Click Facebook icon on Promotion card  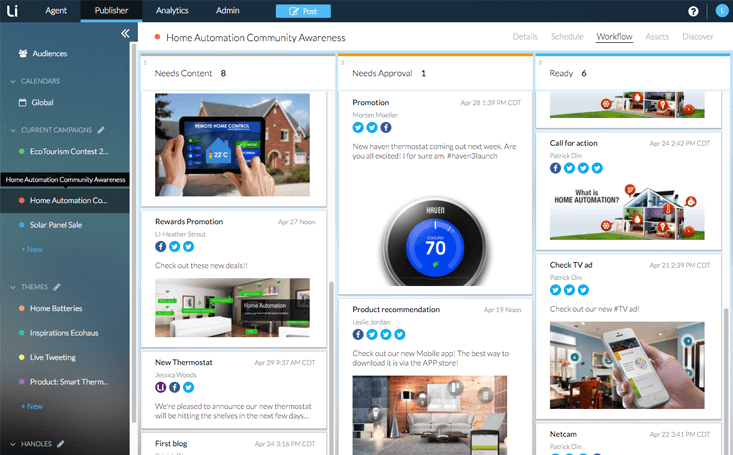pos(386,127)
